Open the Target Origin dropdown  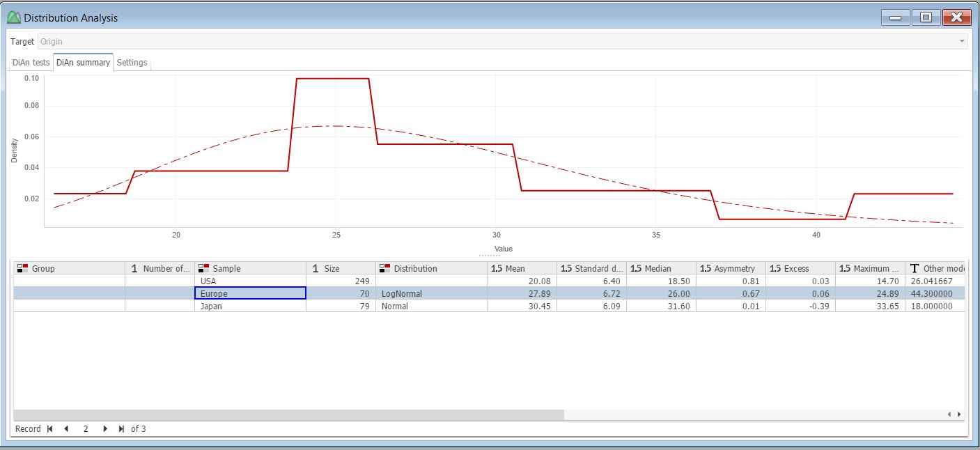(x=961, y=40)
